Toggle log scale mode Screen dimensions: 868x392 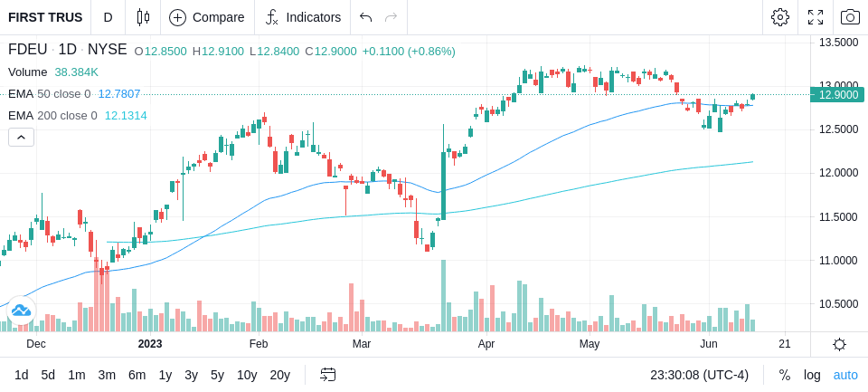[812, 376]
